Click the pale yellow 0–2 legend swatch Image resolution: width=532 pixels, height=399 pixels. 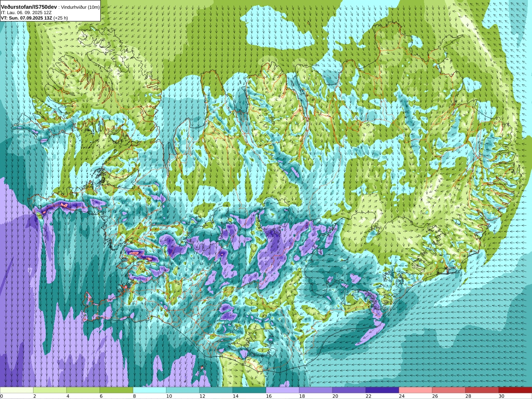tap(17, 390)
